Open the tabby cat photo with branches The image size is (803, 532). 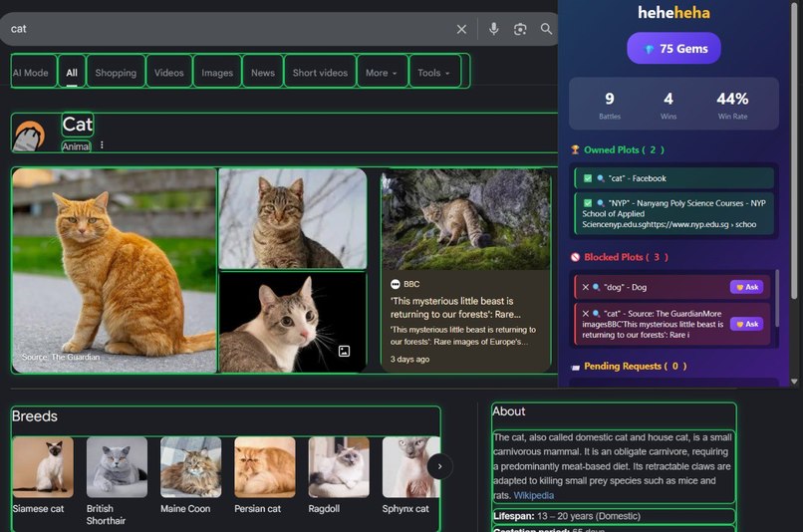coord(293,218)
